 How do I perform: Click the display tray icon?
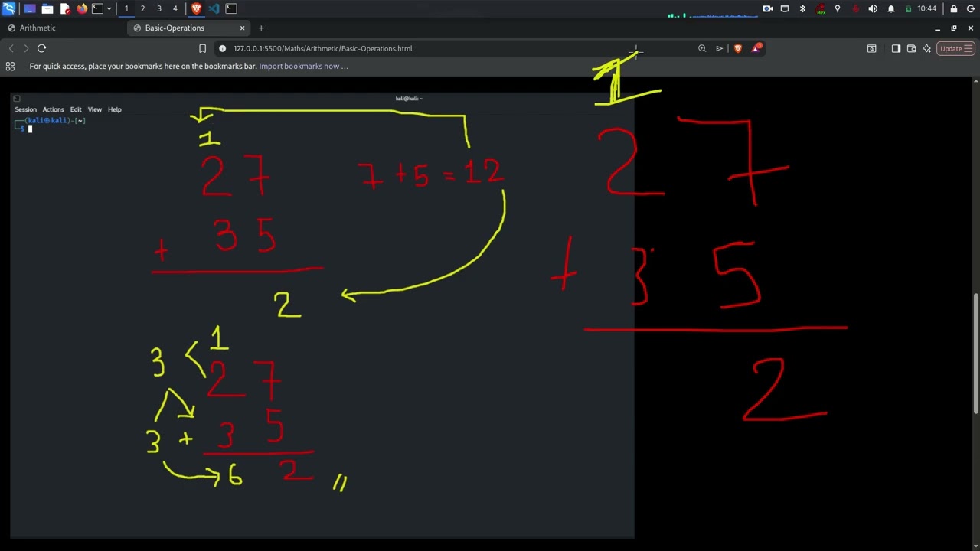point(785,8)
